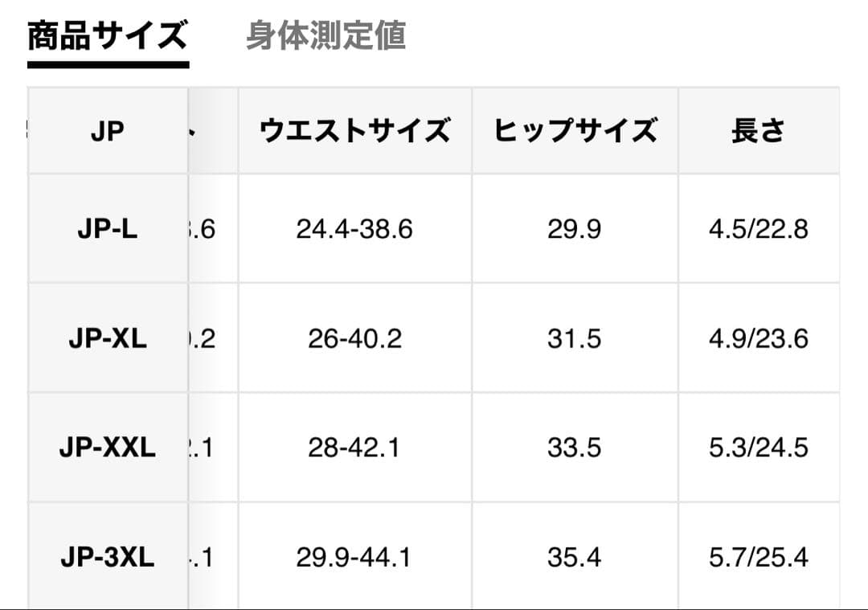Click length value 5.7/25.4 cell
The image size is (868, 610).
click(759, 556)
